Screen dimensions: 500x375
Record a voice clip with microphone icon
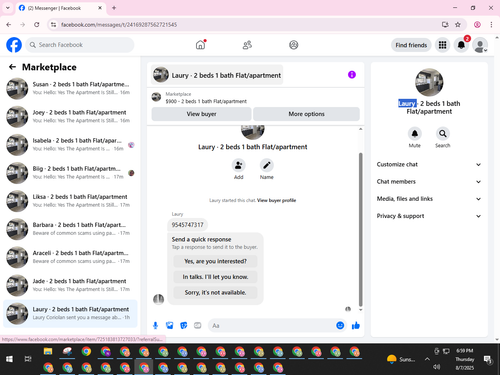[155, 325]
